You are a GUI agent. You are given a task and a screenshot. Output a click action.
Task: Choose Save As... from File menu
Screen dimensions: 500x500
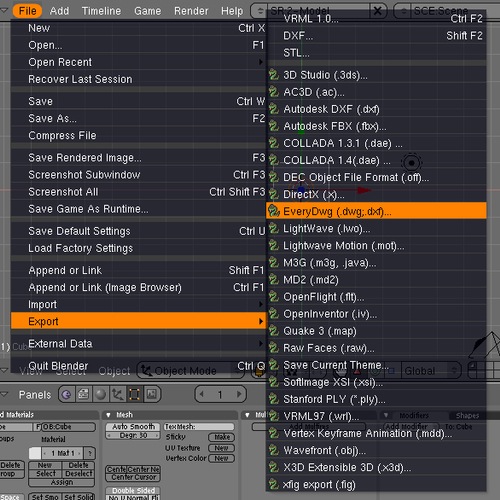click(x=139, y=118)
